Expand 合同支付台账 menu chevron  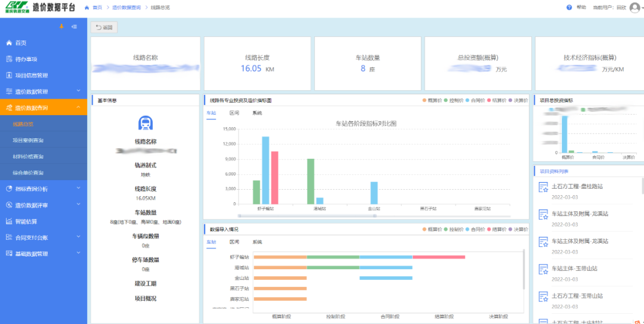click(x=79, y=237)
